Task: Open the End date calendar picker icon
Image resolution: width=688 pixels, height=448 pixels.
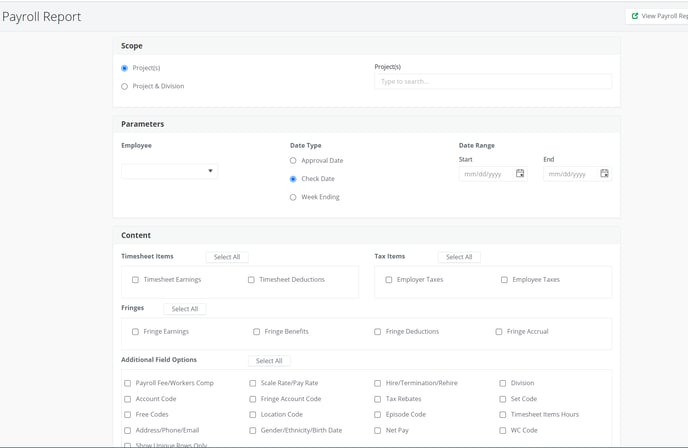Action: (x=604, y=173)
